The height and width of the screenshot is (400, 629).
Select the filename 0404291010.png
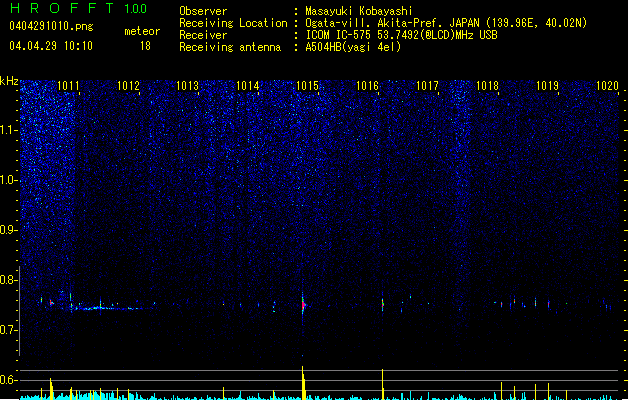click(x=51, y=26)
